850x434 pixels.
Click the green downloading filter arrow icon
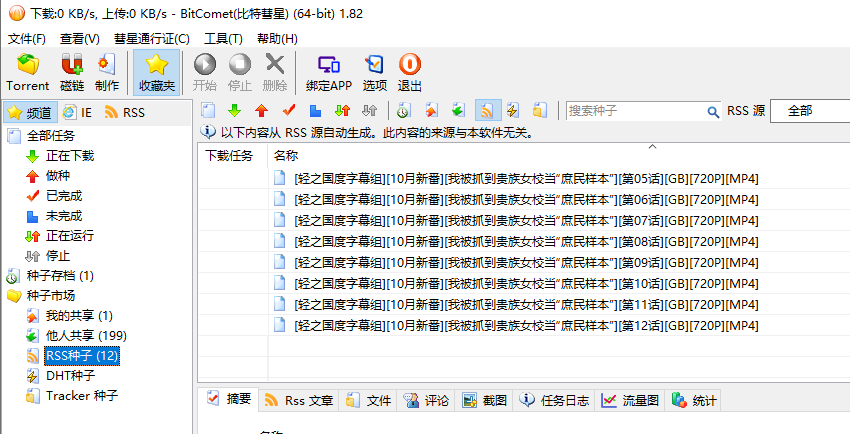tap(235, 110)
